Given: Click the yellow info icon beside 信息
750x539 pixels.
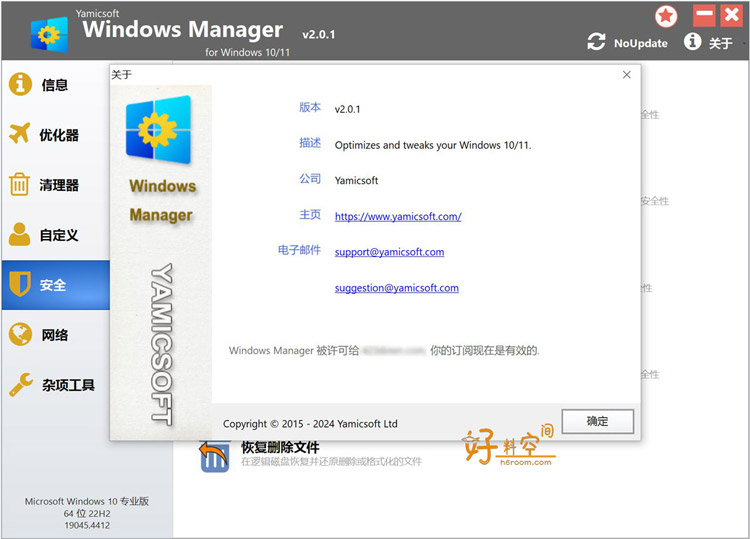Looking at the screenshot, I should [x=20, y=84].
